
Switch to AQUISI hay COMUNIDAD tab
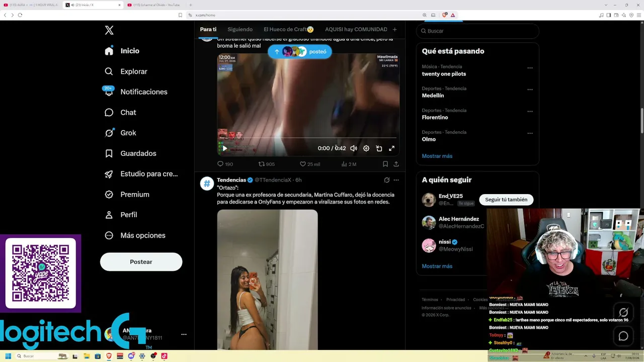tap(356, 29)
